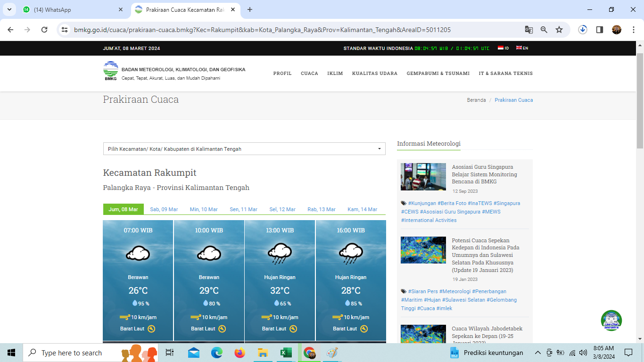Open the Chrome profile avatar
Viewport: 644px width, 362px height.
pyautogui.click(x=617, y=30)
